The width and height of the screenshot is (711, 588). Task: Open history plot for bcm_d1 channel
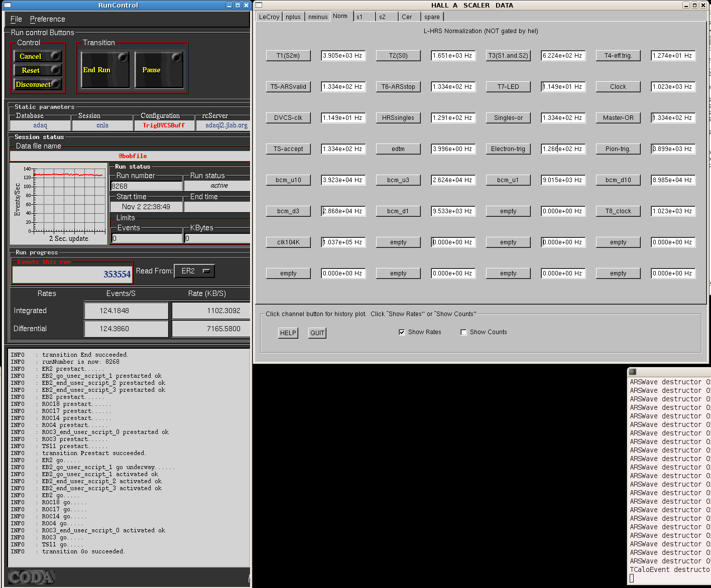[398, 211]
